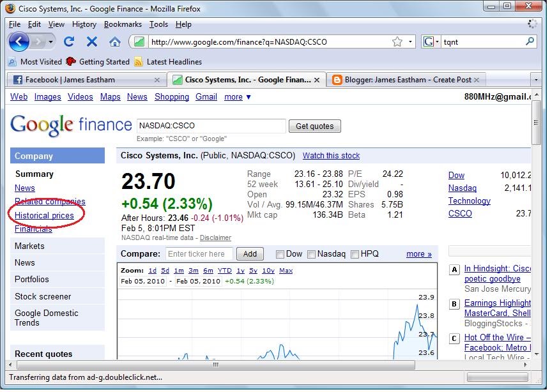550x392 pixels.
Task: Click the Add compare button
Action: click(x=250, y=254)
